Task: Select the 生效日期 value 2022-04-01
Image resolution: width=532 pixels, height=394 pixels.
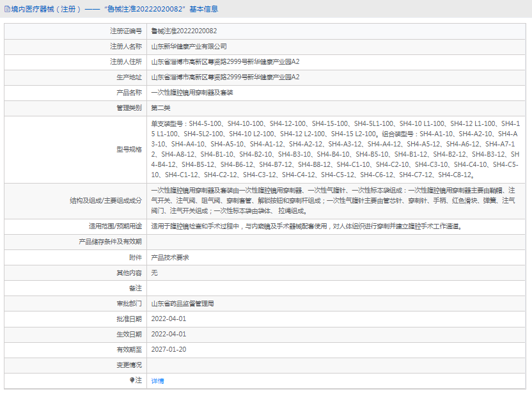Action: [169, 335]
